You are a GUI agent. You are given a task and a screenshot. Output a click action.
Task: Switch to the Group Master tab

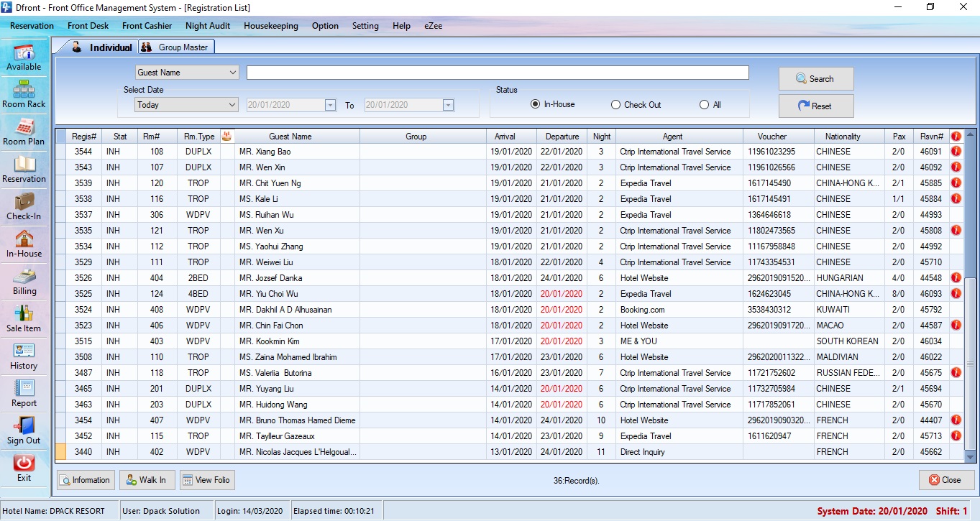point(175,47)
